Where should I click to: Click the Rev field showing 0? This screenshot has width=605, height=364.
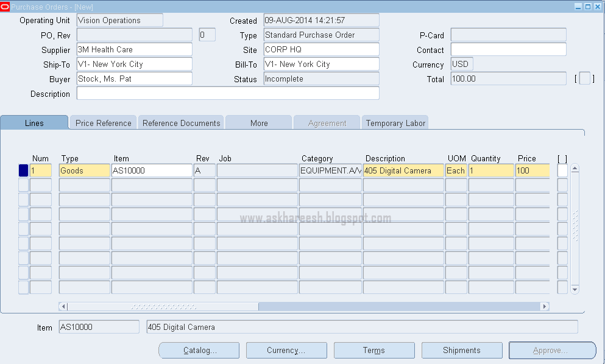point(207,35)
